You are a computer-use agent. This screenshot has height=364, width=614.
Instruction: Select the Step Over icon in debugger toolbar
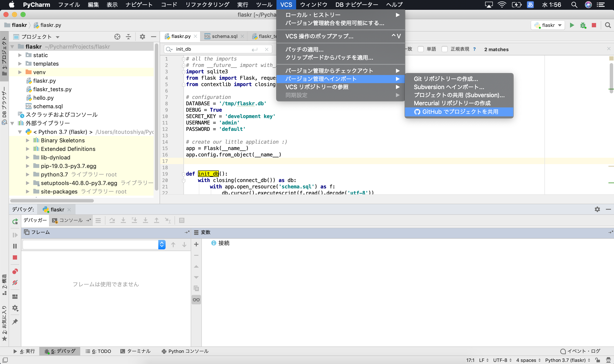pos(112,220)
